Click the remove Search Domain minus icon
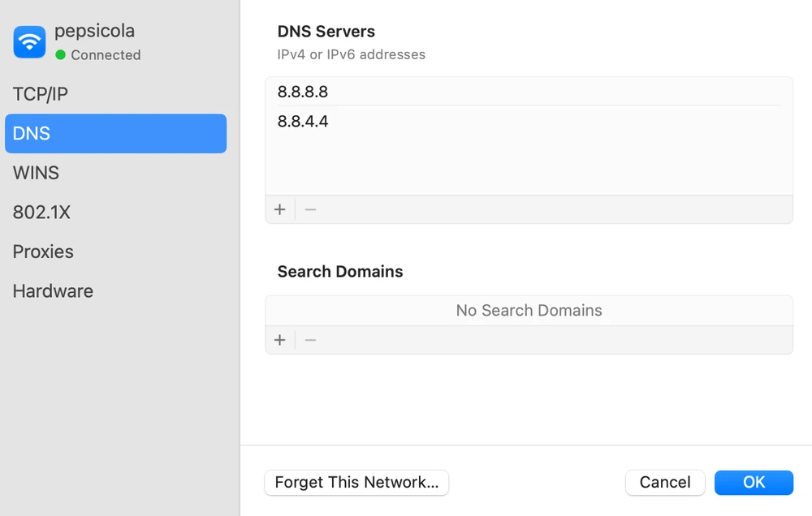This screenshot has height=516, width=812. (309, 339)
